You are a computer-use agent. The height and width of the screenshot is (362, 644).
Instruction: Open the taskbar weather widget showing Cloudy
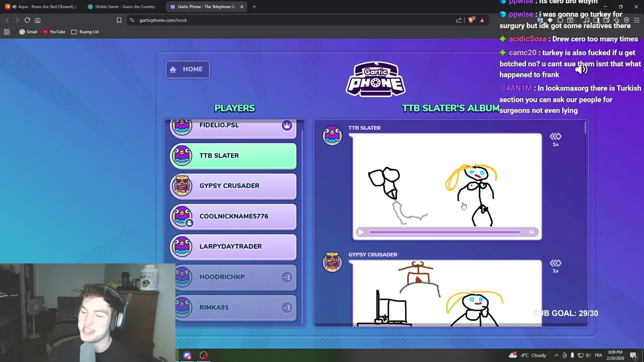point(528,355)
